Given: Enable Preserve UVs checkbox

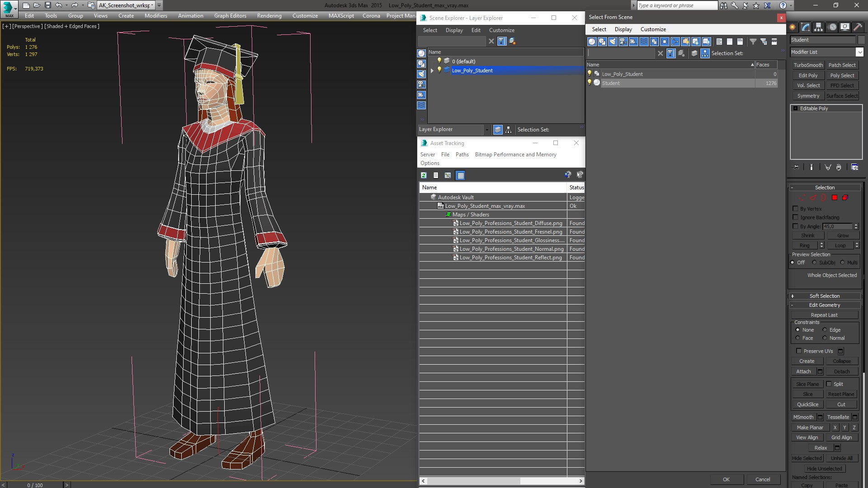Looking at the screenshot, I should pos(799,351).
